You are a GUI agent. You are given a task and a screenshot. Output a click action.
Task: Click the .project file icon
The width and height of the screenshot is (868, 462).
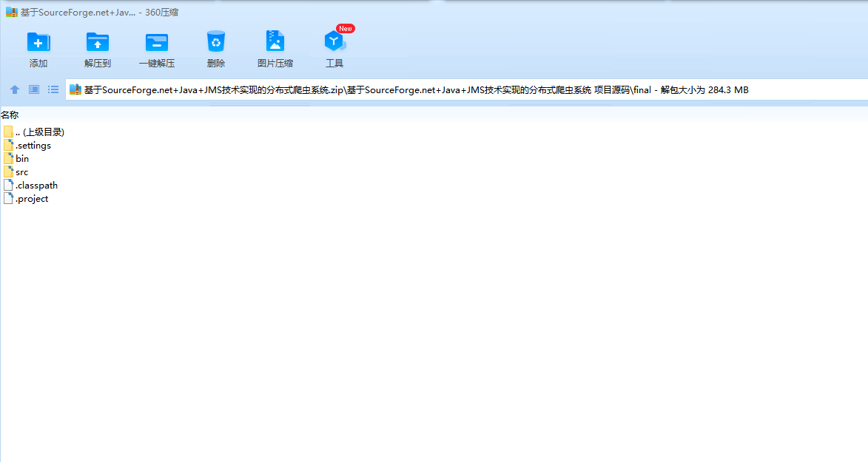click(8, 198)
